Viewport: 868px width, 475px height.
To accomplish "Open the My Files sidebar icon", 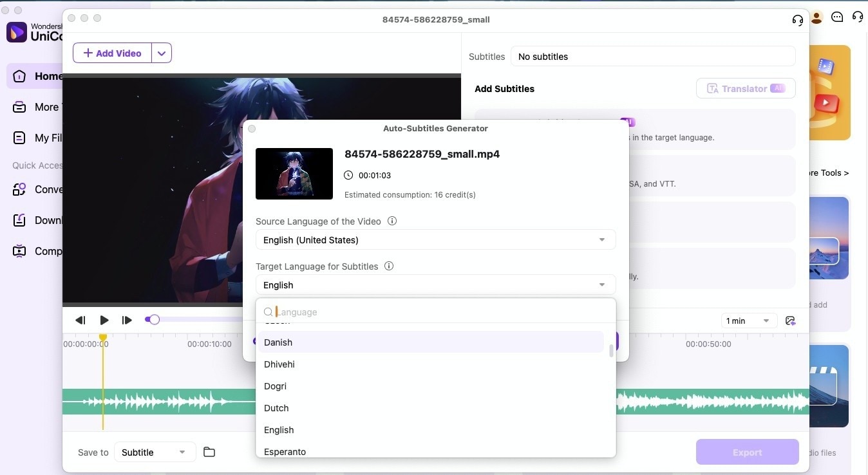I will 20,138.
